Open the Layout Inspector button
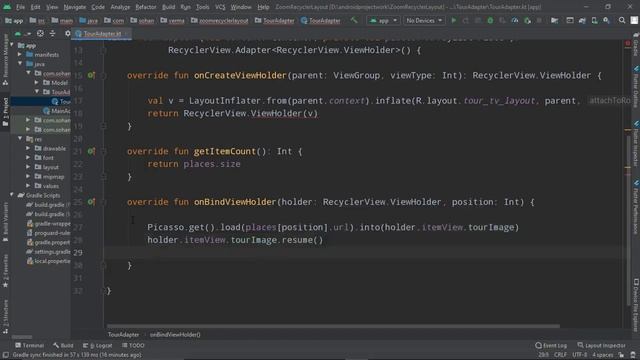 (x=601, y=345)
